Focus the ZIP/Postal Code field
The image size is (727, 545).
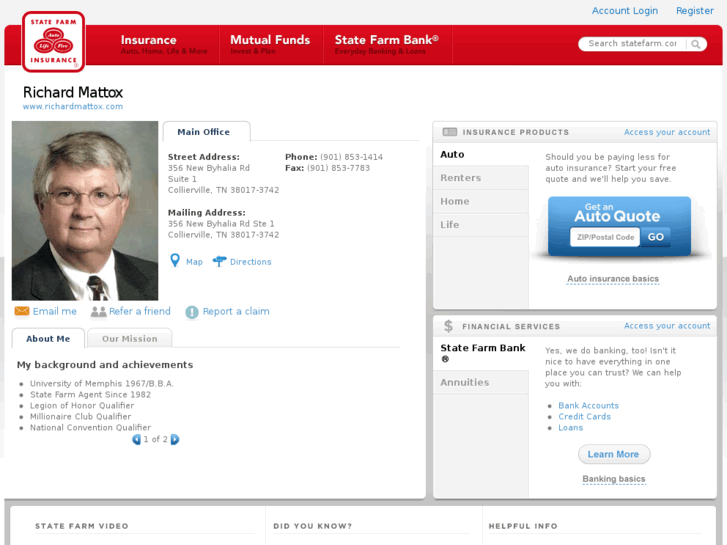[x=605, y=237]
